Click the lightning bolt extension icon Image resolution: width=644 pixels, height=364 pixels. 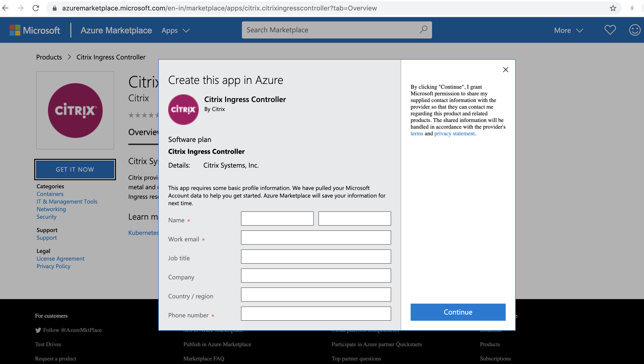click(632, 8)
